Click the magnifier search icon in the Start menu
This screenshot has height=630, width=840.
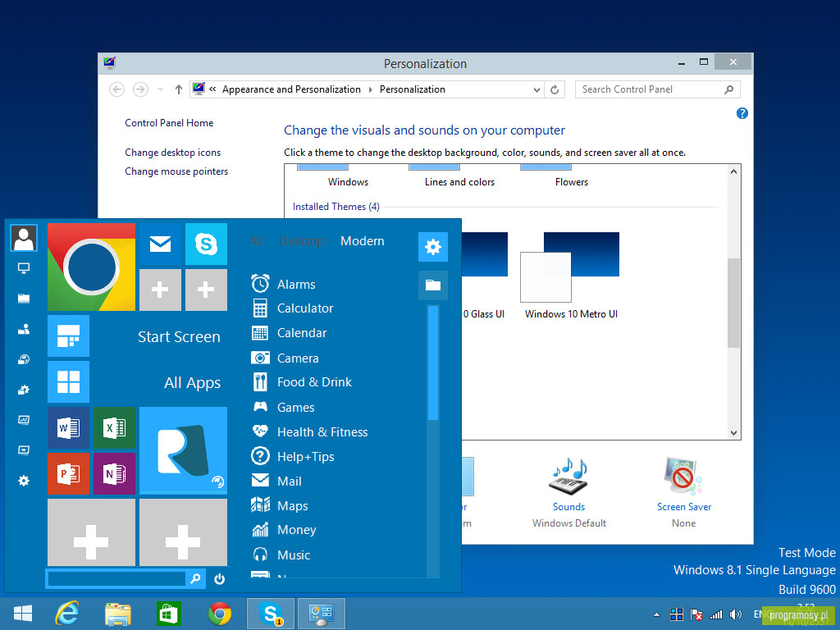coord(195,578)
